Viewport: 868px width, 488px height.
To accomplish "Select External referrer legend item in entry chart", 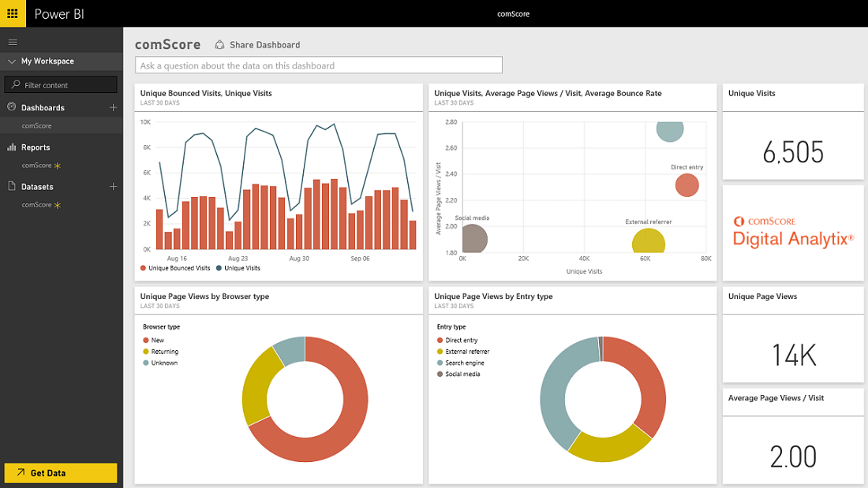I will [463, 352].
